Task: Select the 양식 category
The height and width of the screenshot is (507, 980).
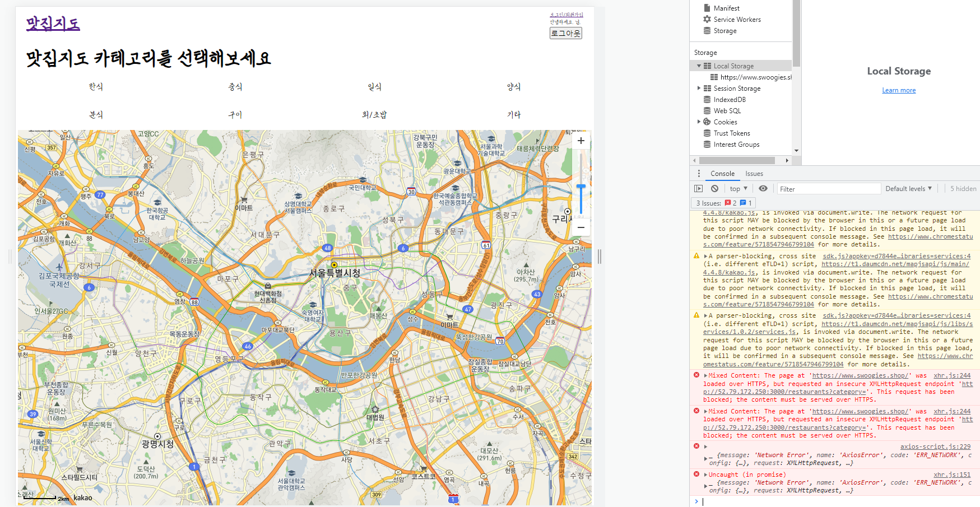Action: click(x=514, y=87)
